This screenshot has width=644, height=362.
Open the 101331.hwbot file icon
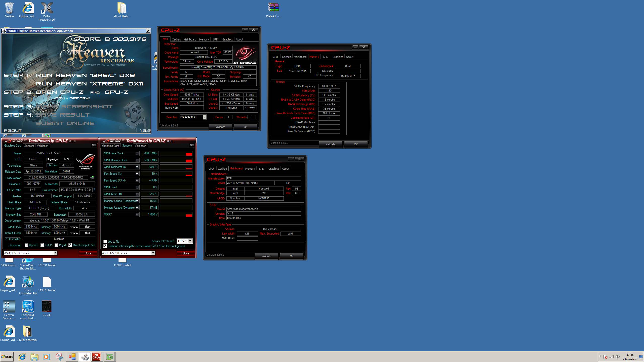(x=47, y=262)
